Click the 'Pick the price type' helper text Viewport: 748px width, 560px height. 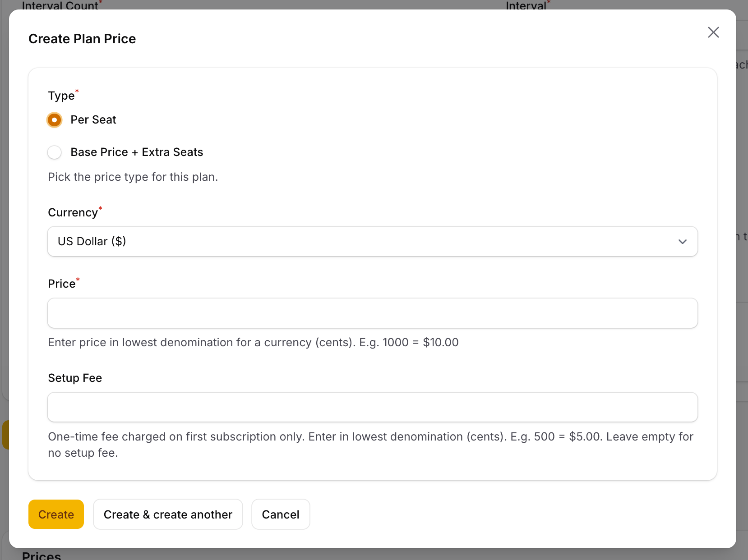(x=133, y=177)
